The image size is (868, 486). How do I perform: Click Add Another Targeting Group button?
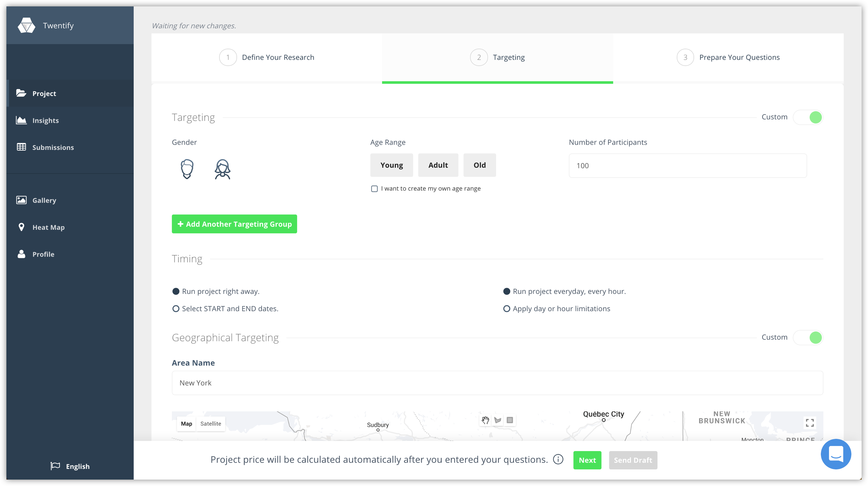tap(234, 224)
